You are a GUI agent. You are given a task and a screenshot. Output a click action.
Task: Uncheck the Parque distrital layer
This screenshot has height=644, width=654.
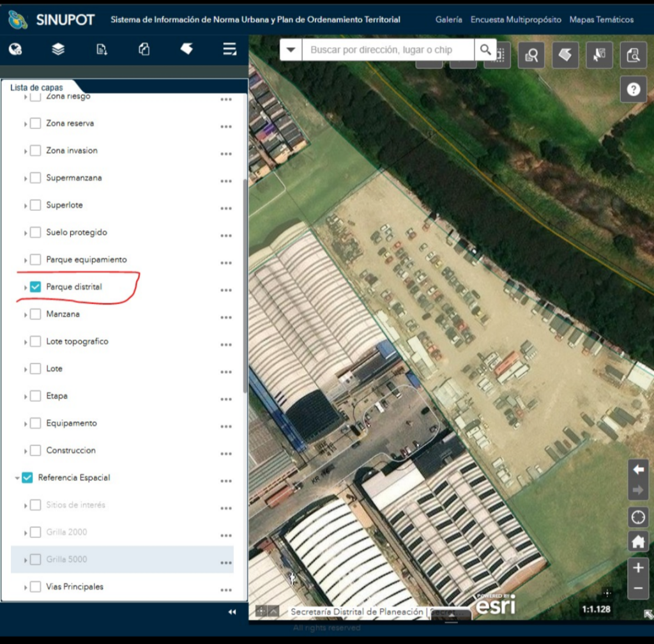click(x=36, y=287)
